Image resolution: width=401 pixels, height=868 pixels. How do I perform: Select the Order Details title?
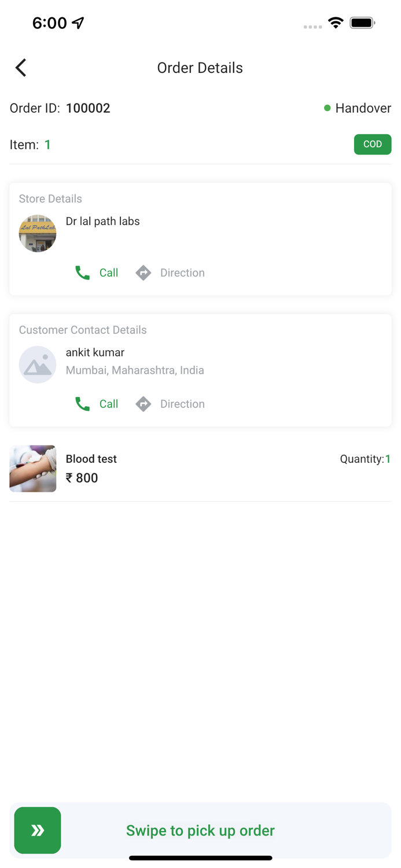click(200, 68)
